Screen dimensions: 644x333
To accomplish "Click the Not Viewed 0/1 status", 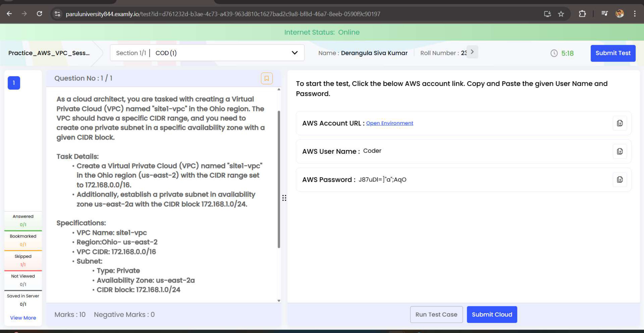I will 23,280.
